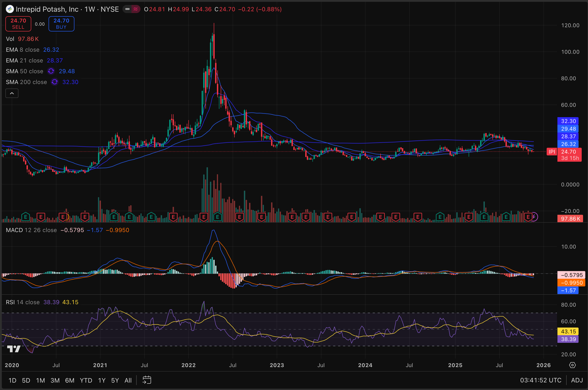
Task: Toggle the gray dash market status pill
Action: 127,9
